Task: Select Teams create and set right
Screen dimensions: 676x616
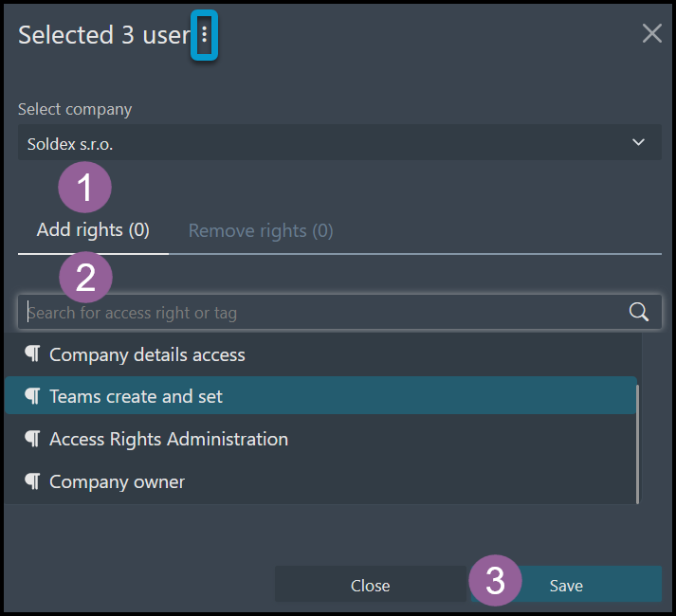Action: (320, 396)
